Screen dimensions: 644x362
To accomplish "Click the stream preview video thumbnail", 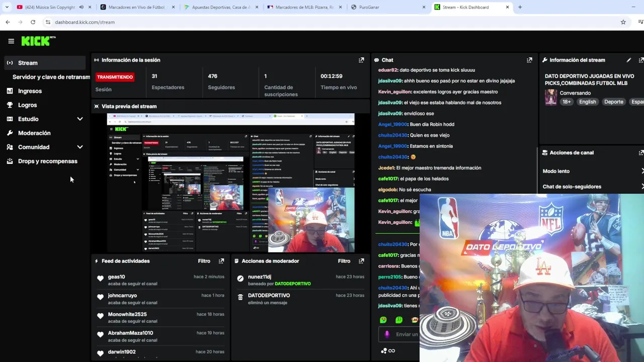I will 230,183.
